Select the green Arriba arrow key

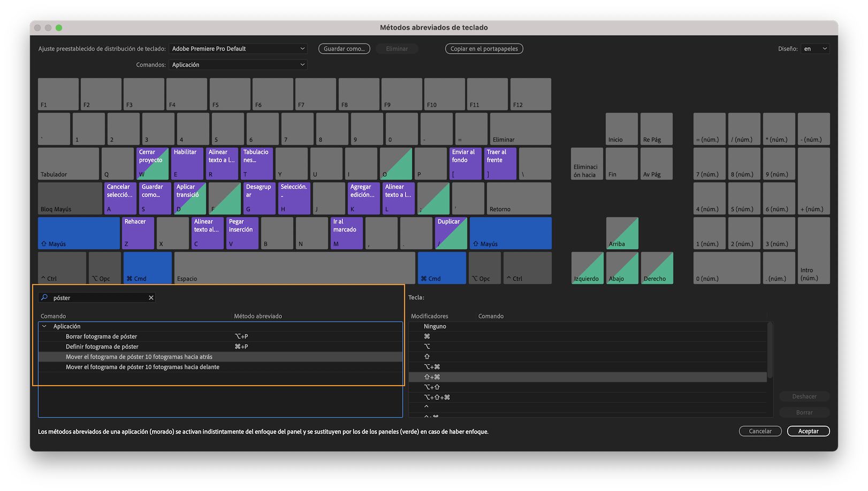tap(621, 233)
